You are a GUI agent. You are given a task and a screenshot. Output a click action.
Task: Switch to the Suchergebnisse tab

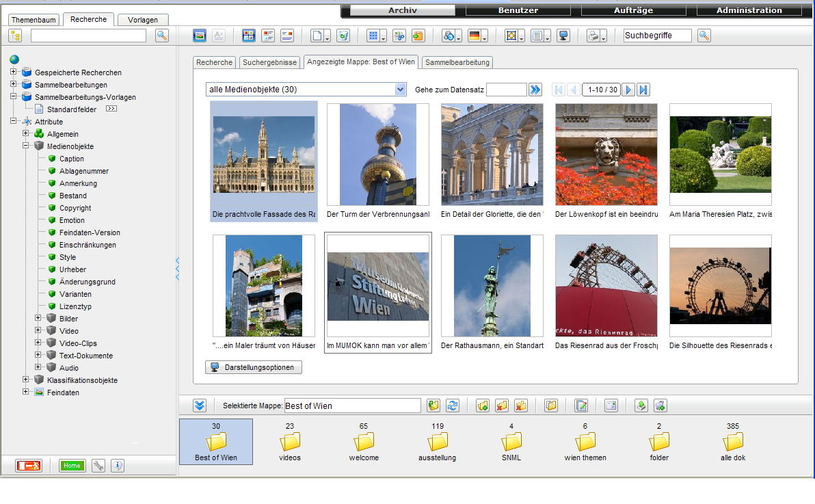[x=269, y=62]
